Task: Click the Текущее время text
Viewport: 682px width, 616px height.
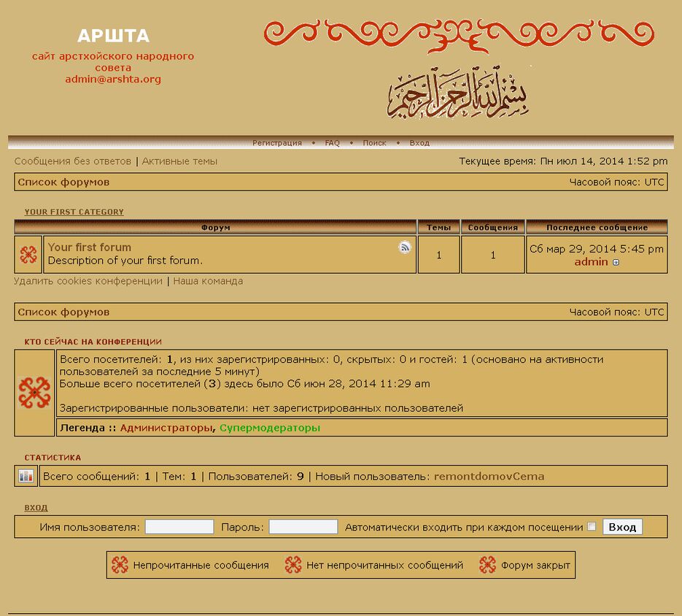Action: (x=563, y=161)
